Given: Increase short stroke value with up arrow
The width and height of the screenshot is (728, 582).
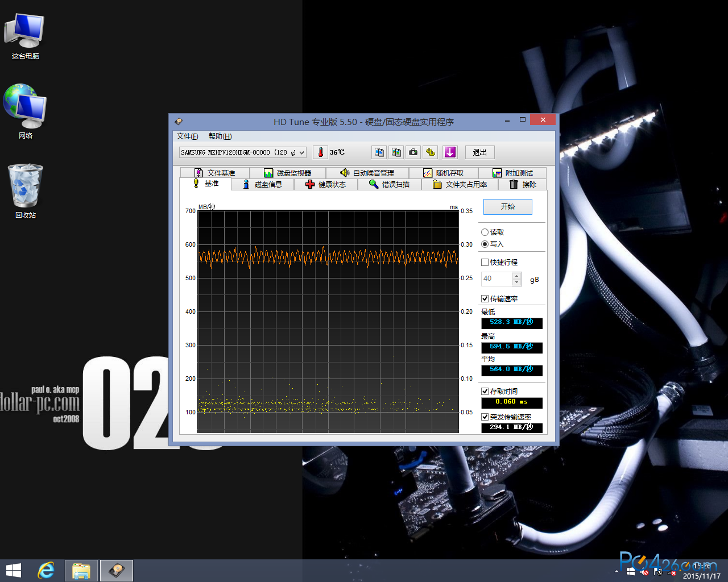Looking at the screenshot, I should click(517, 276).
